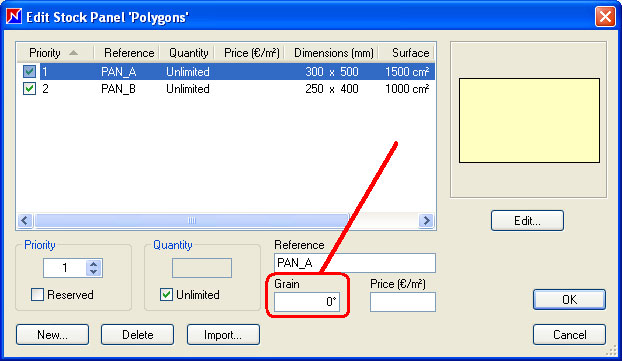This screenshot has width=622, height=361.
Task: Sort by the Price (€/m²) column header
Action: 250,53
